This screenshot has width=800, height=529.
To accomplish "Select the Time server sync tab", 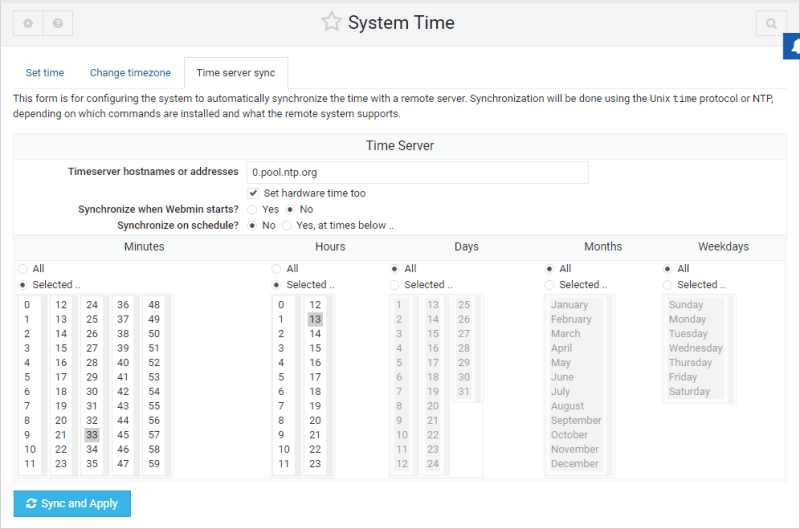I will 236,72.
